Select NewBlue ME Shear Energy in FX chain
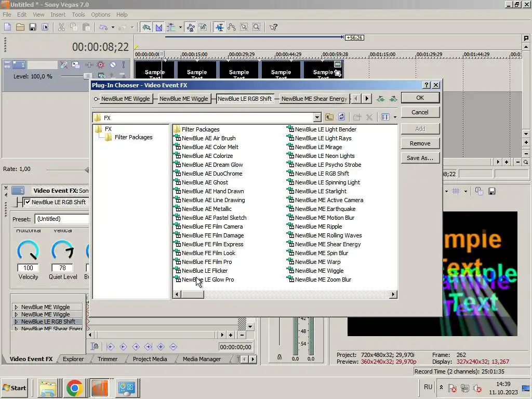532x399 pixels. [314, 99]
